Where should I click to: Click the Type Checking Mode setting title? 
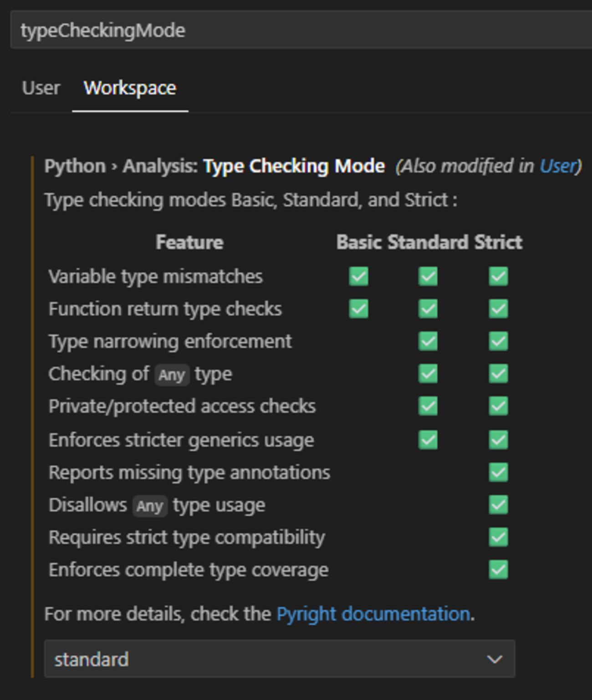click(294, 166)
